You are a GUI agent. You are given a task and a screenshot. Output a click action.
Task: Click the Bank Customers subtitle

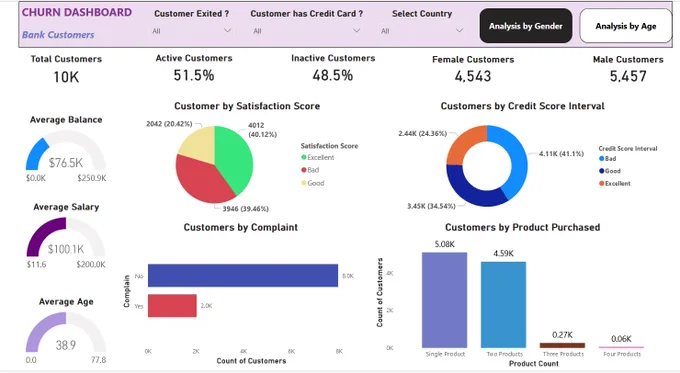58,35
